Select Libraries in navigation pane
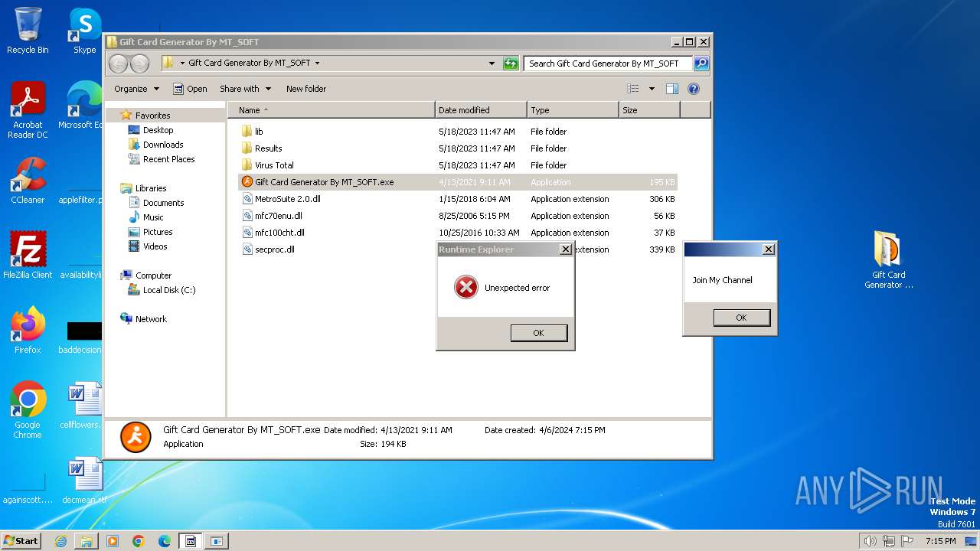 pos(150,188)
